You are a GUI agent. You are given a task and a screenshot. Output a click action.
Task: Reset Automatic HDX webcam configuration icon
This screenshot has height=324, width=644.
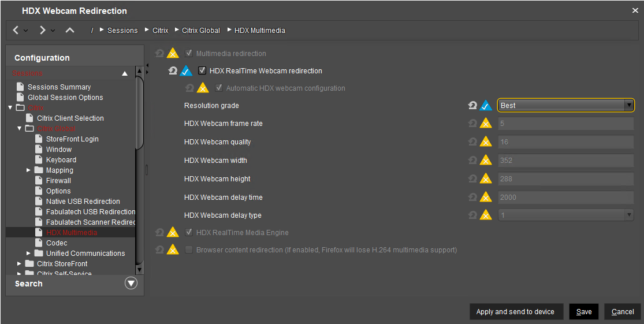(189, 88)
